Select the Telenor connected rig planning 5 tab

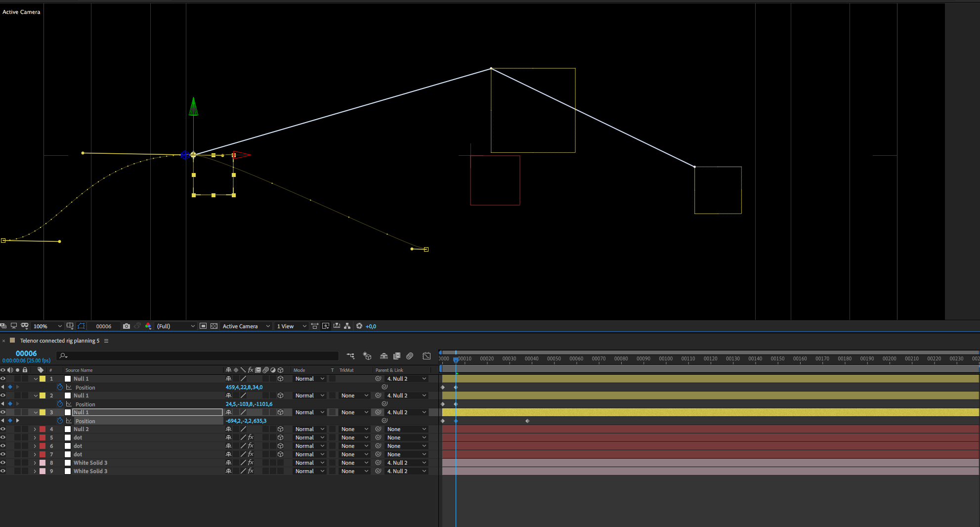60,341
